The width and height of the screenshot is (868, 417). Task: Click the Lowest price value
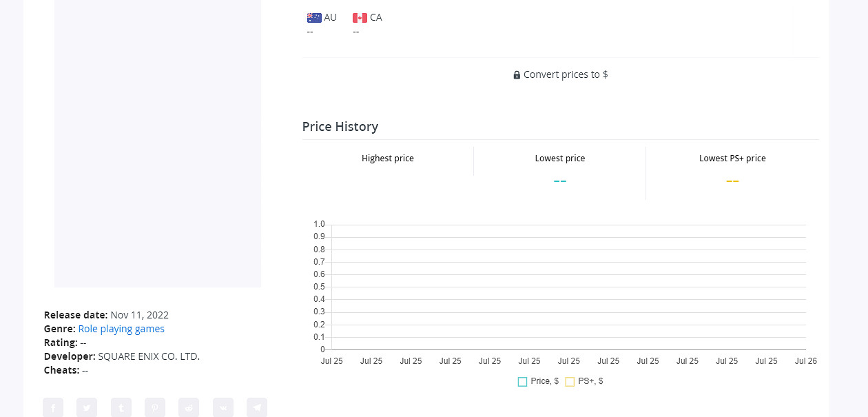(x=560, y=181)
